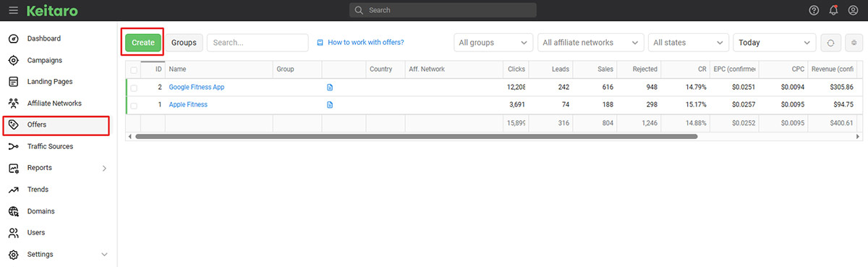Click the Groups button
Image resolution: width=868 pixels, height=267 pixels.
tap(184, 43)
